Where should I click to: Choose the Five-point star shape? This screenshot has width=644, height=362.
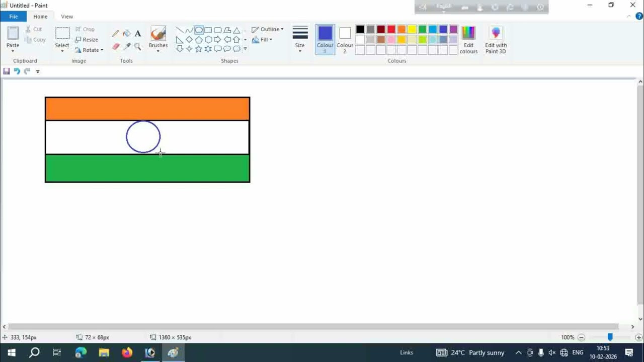(x=199, y=49)
